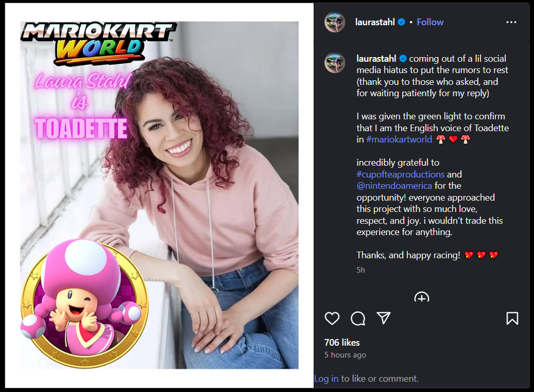This screenshot has width=534, height=392.
Task: Click the laurastahl username in the caption
Action: point(376,59)
